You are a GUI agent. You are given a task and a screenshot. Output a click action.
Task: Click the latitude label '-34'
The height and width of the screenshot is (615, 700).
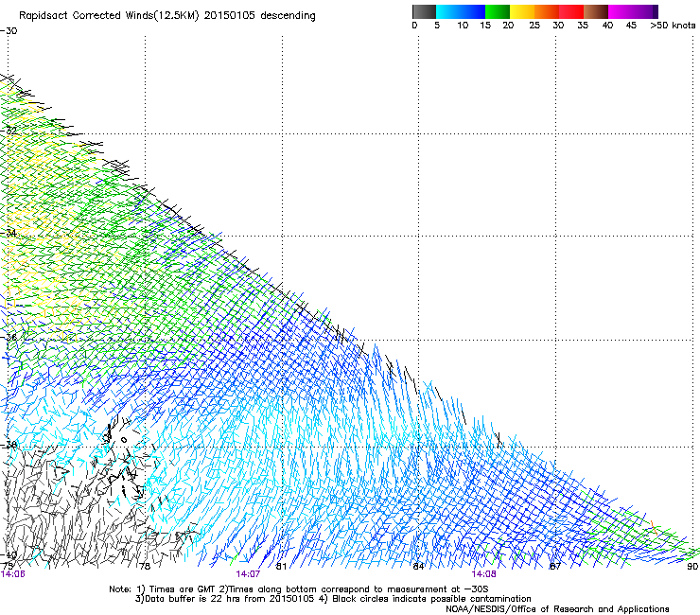pos(9,233)
